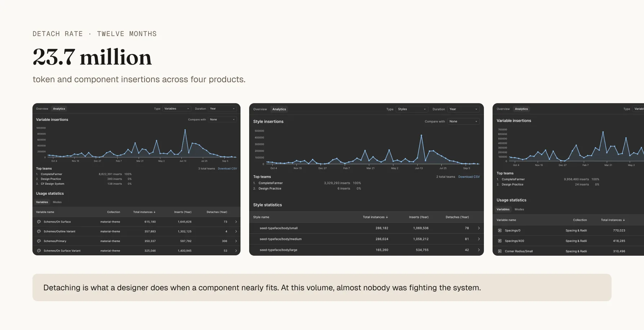Click the 'Detaching is what a designer does' callout
The height and width of the screenshot is (330, 644).
pyautogui.click(x=322, y=287)
